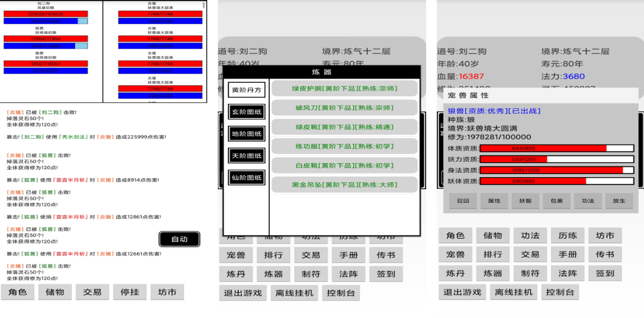Choose the 天阶图纸 tab
Screen dimensions: 644x318
click(x=247, y=155)
